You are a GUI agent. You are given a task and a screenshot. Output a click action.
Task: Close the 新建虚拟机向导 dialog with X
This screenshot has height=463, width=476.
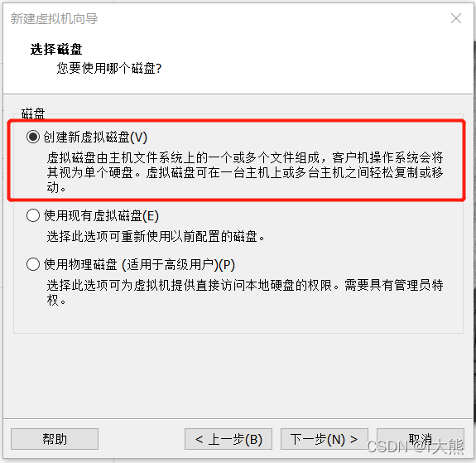pos(456,18)
